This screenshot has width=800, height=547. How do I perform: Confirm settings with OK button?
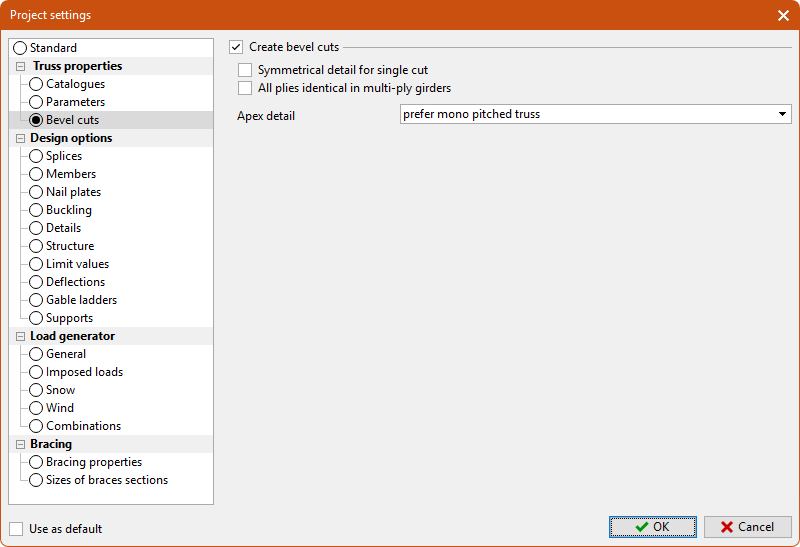coord(653,527)
